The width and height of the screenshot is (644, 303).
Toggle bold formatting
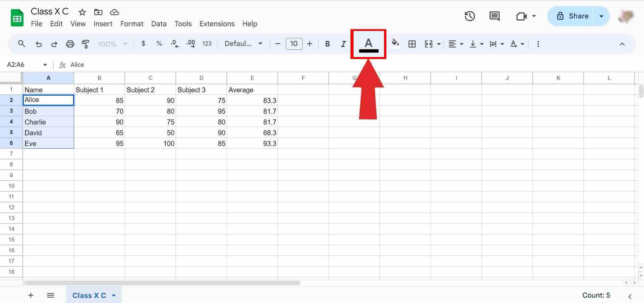[x=327, y=44]
